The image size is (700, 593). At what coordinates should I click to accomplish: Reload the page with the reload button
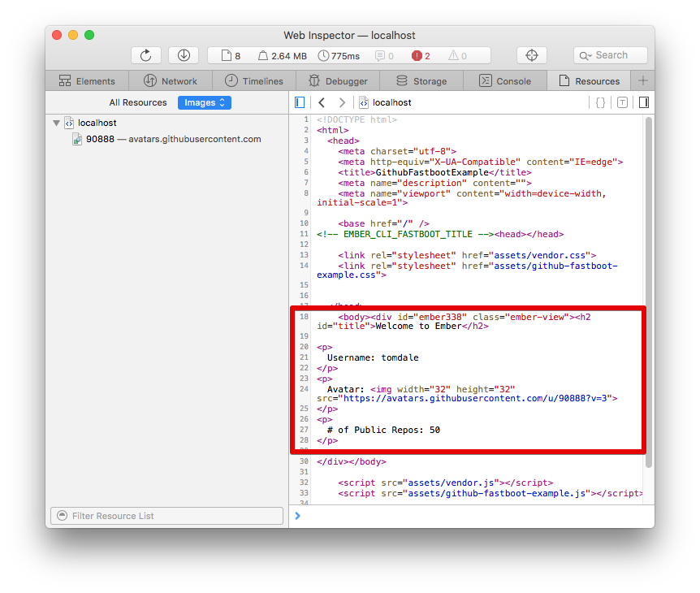coord(146,55)
